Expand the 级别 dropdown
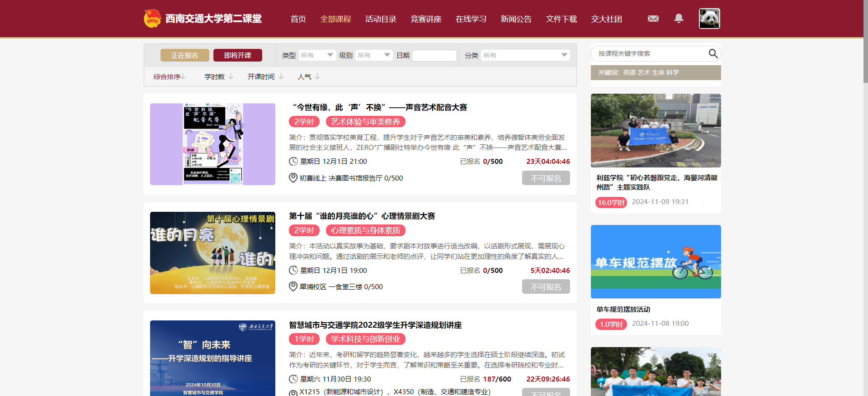 374,55
